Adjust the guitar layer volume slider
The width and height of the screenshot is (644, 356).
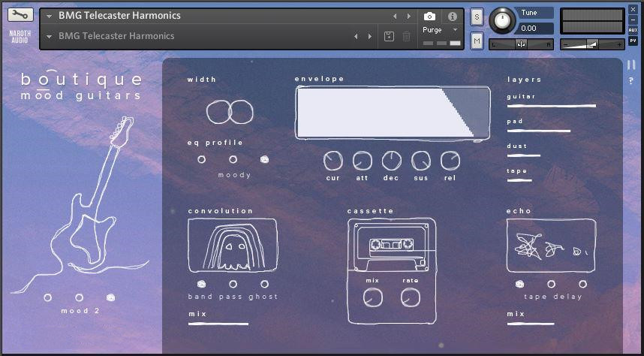pos(552,106)
